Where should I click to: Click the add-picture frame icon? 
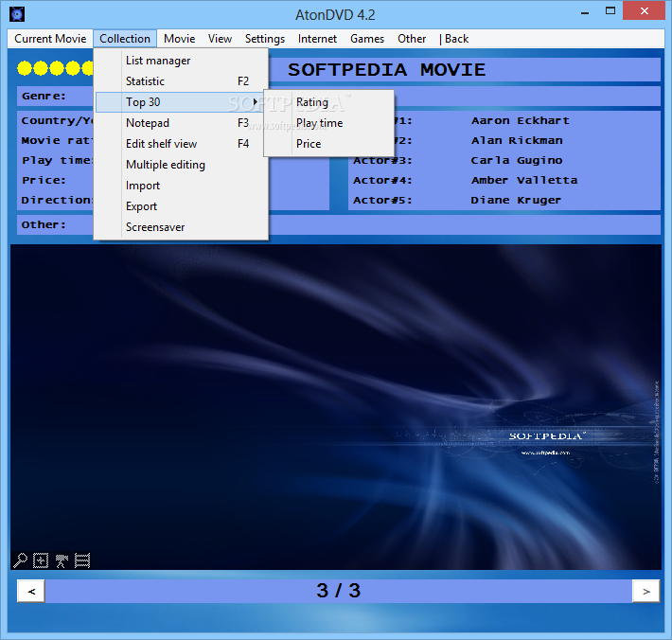pyautogui.click(x=41, y=560)
